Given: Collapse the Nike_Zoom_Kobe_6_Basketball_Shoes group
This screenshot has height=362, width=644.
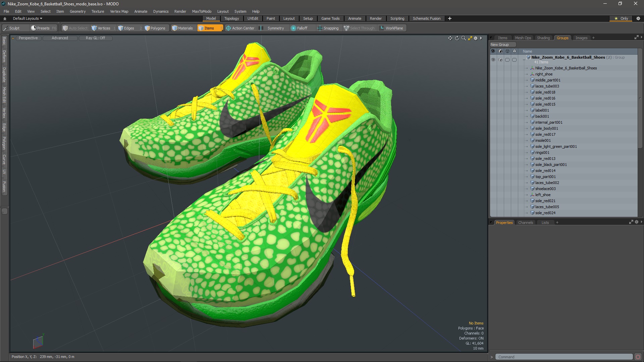Looking at the screenshot, I should 524,60.
